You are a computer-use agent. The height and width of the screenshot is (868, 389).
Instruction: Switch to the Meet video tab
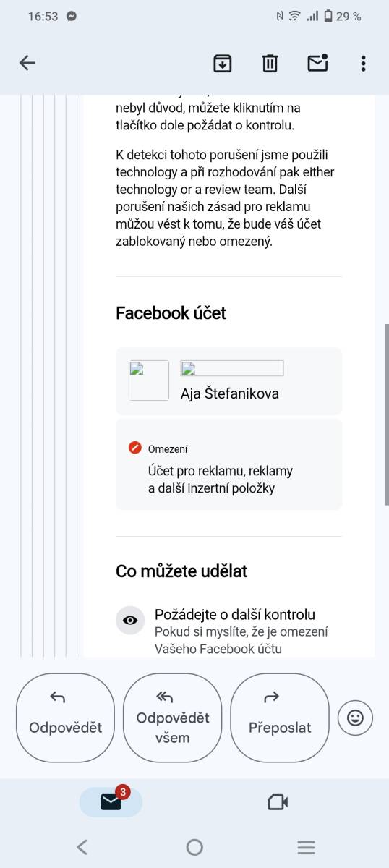[278, 801]
